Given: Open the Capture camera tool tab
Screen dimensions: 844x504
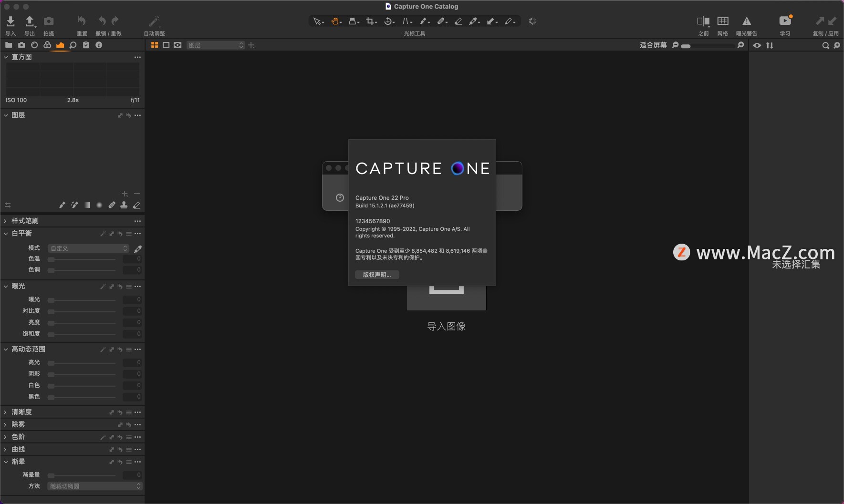Looking at the screenshot, I should click(x=21, y=45).
